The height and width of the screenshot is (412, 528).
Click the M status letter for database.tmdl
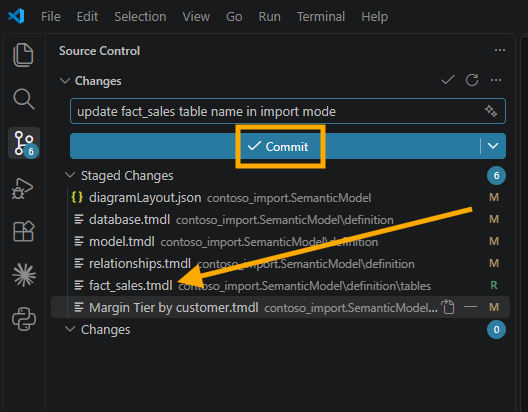tap(494, 219)
